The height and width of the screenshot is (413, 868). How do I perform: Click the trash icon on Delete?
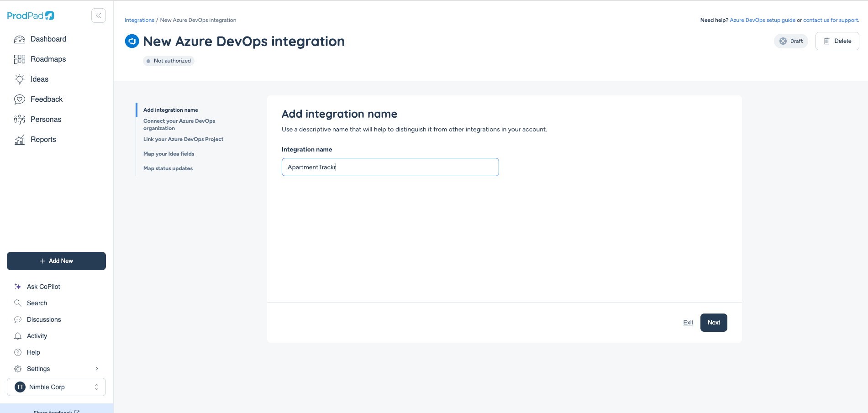pos(826,41)
